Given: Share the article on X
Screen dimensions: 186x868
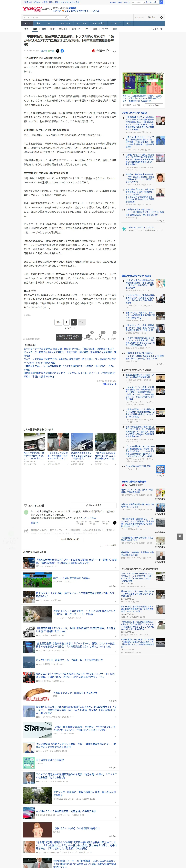Looking at the screenshot, I should pyautogui.click(x=57, y=51).
